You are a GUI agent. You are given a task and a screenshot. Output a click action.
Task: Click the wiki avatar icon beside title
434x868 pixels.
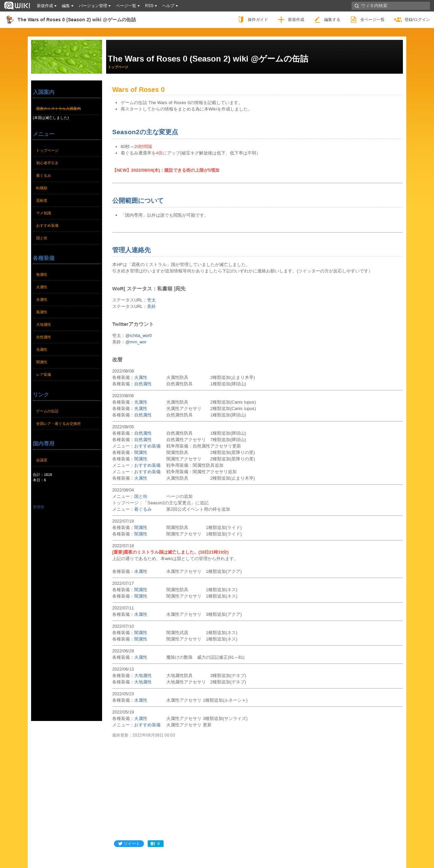click(x=10, y=20)
